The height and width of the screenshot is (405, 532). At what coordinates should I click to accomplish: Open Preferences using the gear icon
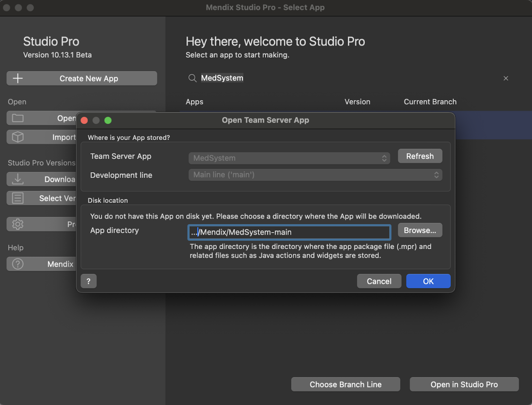click(18, 224)
